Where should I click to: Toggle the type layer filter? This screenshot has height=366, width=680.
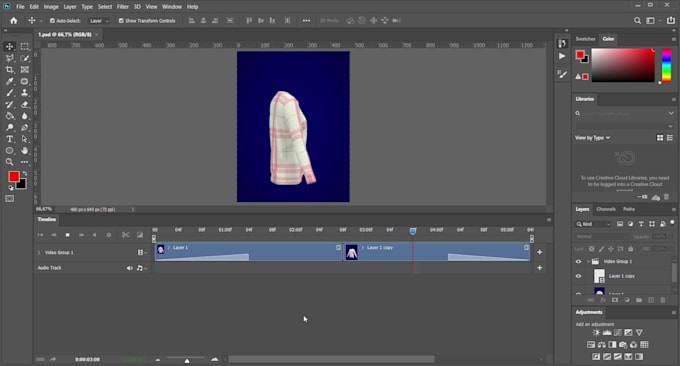tap(641, 224)
